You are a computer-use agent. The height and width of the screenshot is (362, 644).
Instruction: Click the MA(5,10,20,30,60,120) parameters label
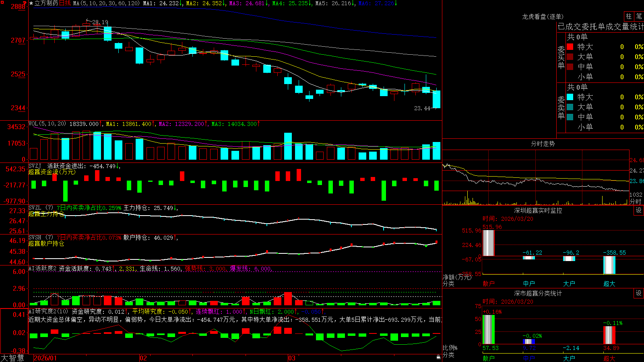click(106, 3)
